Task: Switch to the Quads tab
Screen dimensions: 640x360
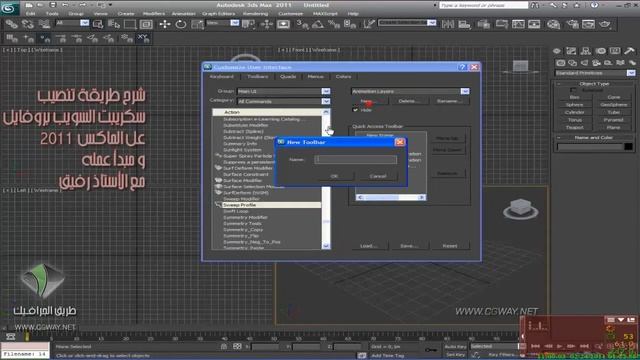Action: coord(288,76)
